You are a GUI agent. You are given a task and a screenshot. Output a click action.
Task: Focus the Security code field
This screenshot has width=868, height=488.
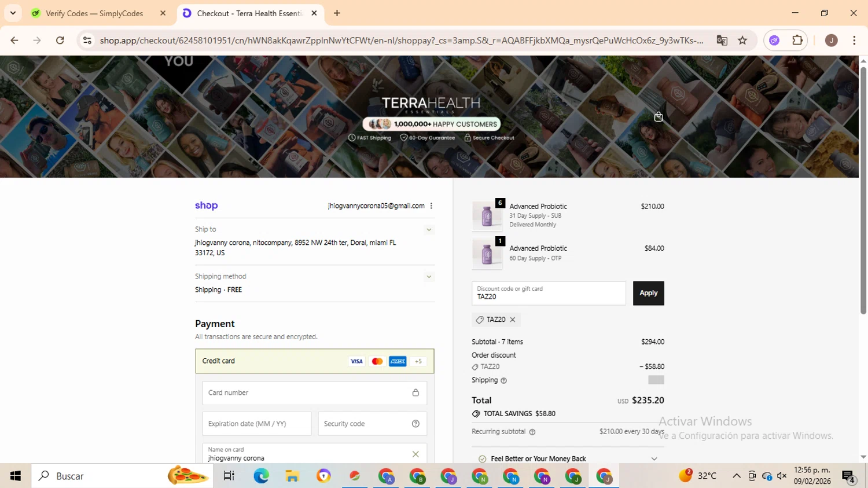click(x=372, y=424)
